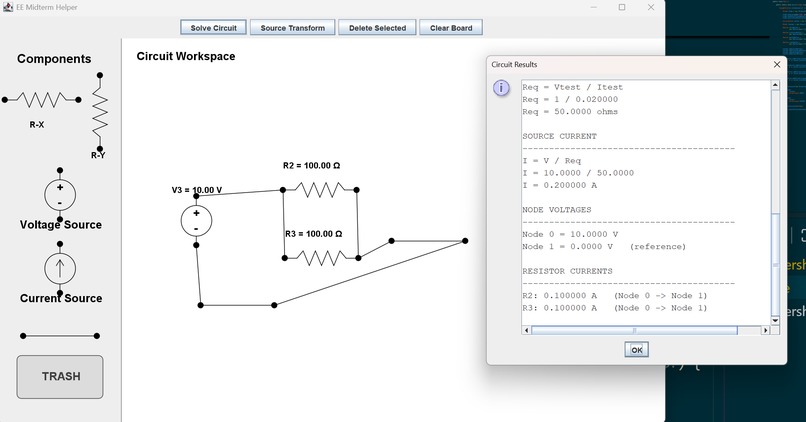Click the Clear Board button

451,28
